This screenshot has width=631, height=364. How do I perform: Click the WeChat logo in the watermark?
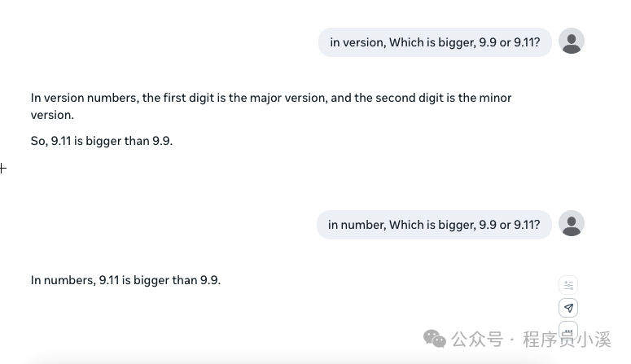[x=435, y=338]
